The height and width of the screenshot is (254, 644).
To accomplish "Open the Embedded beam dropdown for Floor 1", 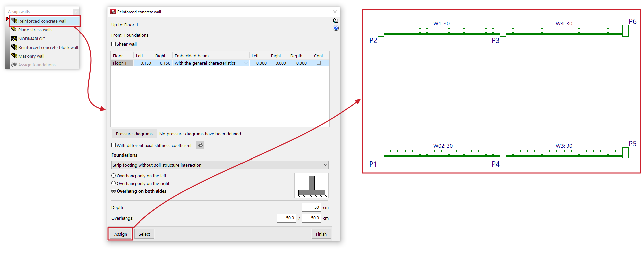I will 246,63.
